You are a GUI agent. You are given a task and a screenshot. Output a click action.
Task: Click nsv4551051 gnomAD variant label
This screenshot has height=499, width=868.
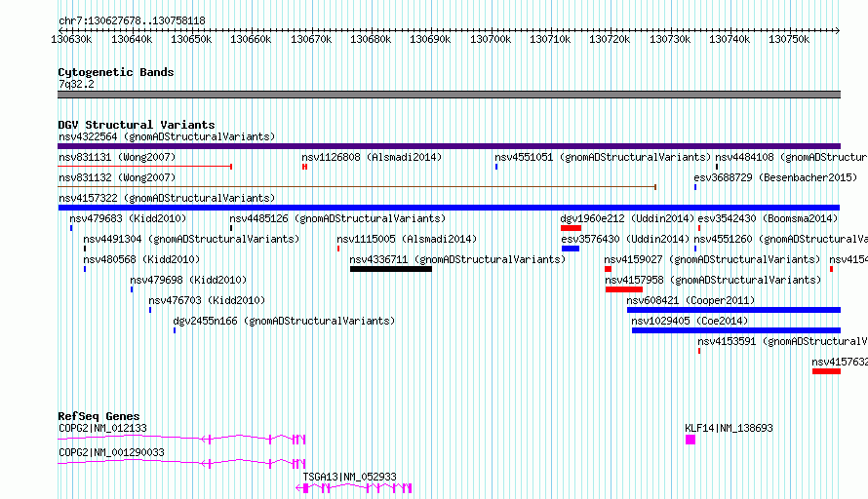(x=603, y=157)
